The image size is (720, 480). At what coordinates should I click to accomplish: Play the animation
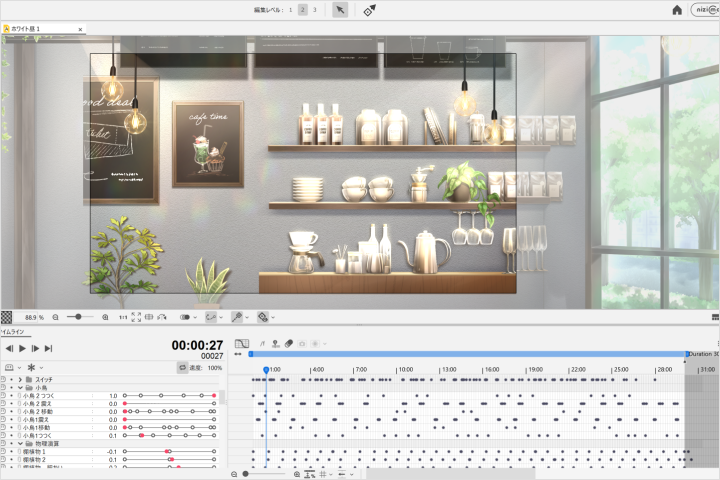click(22, 349)
